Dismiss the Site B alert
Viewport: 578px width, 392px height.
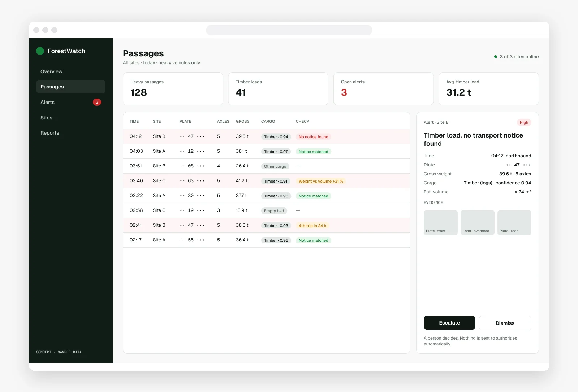[505, 323]
